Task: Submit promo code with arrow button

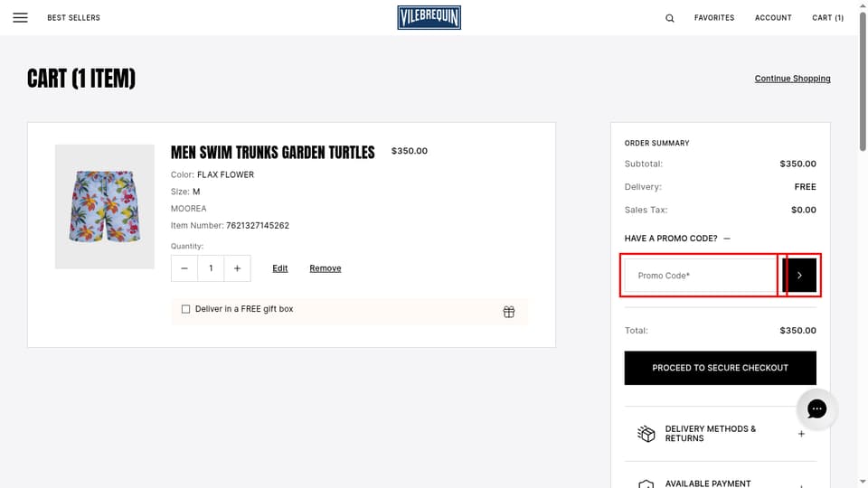Action: click(799, 275)
